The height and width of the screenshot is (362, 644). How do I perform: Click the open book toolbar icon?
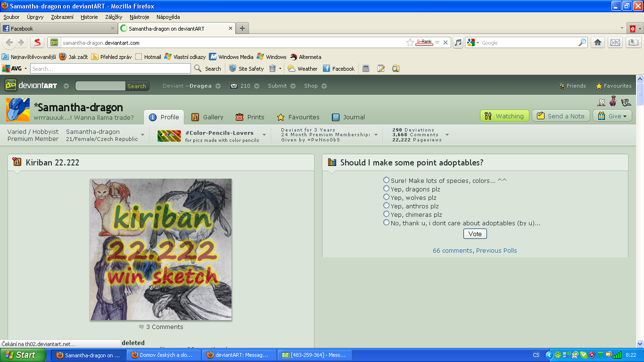(633, 42)
